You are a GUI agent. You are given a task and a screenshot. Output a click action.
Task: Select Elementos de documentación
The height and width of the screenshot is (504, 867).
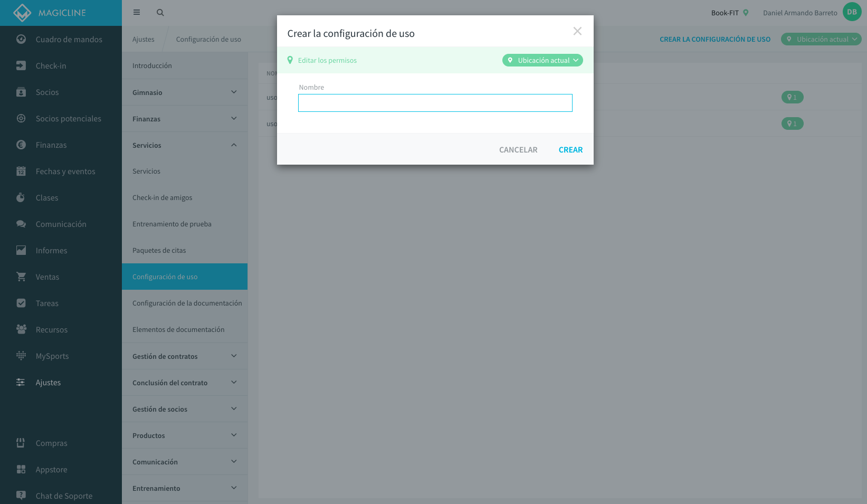[x=185, y=329]
